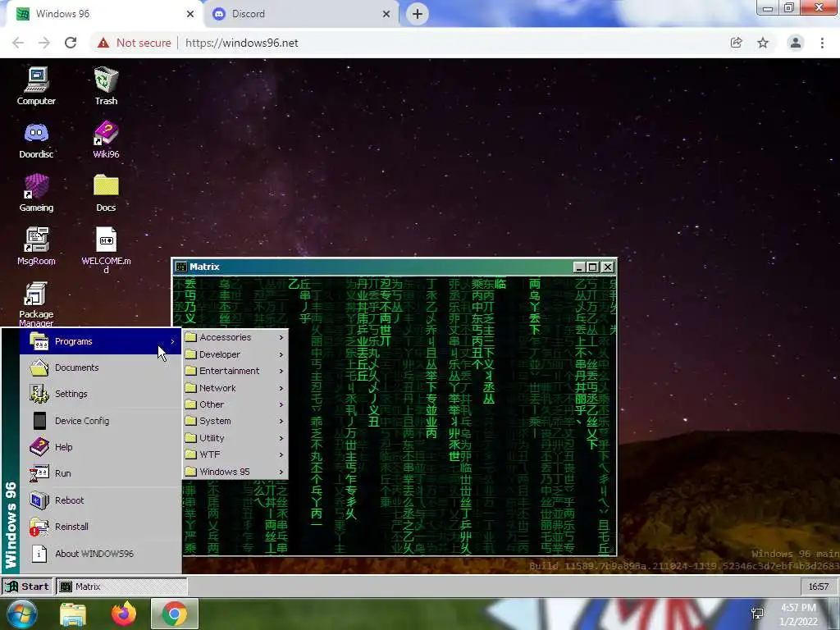Bookmark this page with the star icon

[763, 43]
